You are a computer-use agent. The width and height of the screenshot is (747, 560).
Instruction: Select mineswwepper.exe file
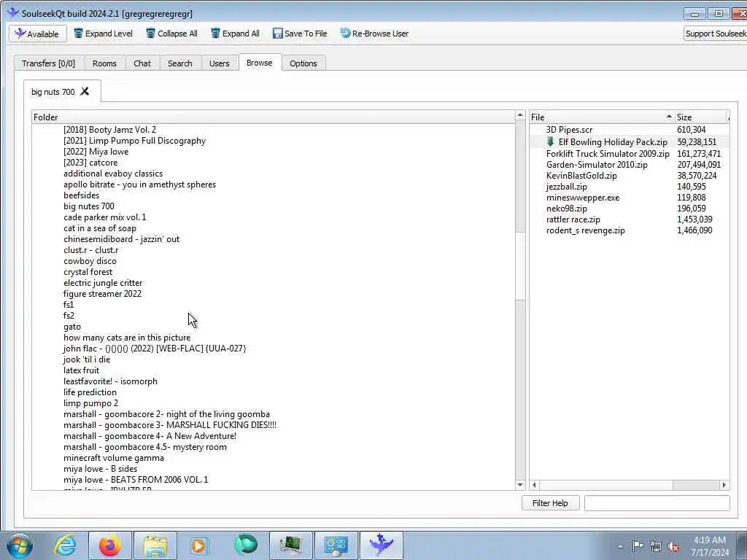[x=583, y=198]
